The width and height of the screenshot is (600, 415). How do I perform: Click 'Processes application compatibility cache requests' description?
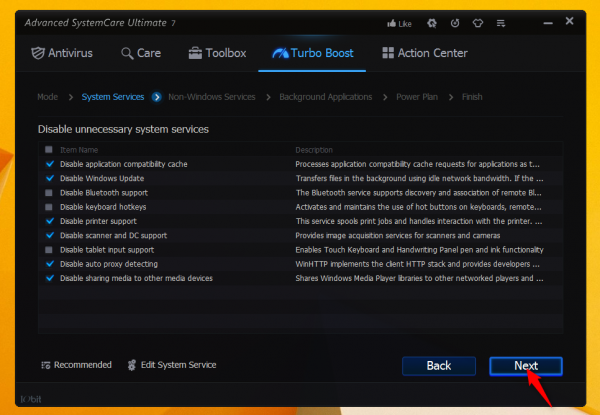417,164
